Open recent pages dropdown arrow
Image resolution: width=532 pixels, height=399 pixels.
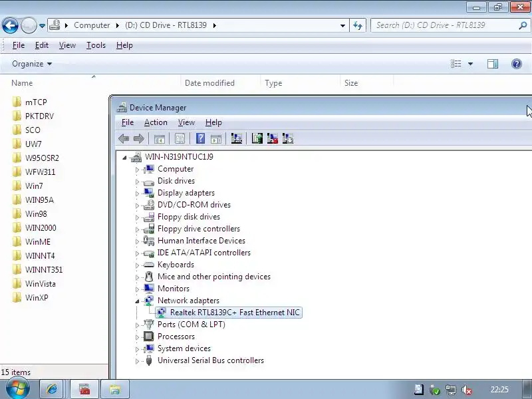(42, 25)
